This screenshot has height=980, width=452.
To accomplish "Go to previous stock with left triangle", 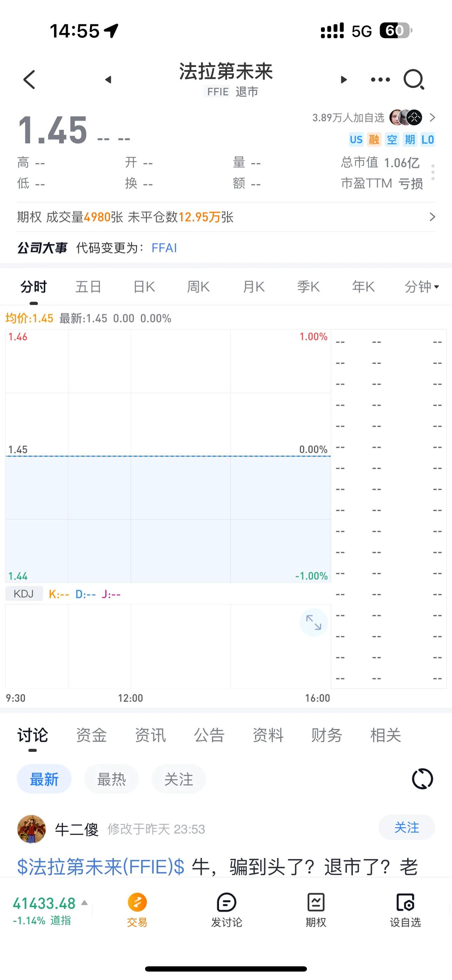I will pos(108,79).
